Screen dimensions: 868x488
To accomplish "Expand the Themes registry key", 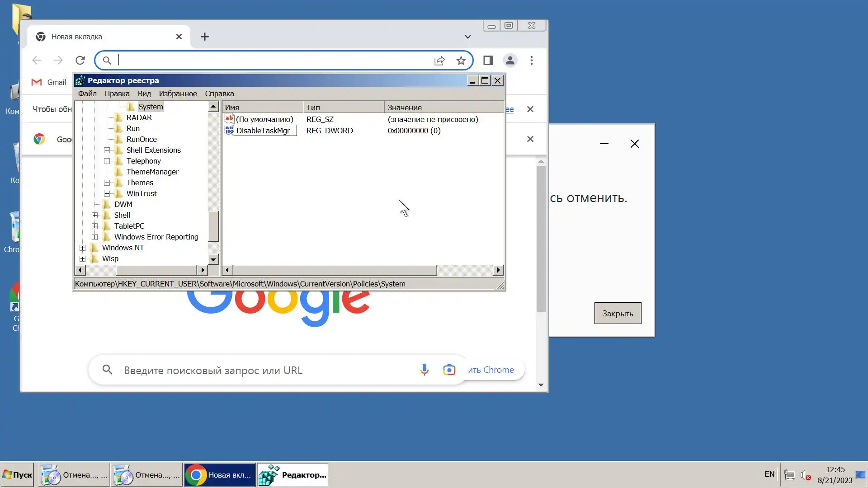I will [107, 183].
